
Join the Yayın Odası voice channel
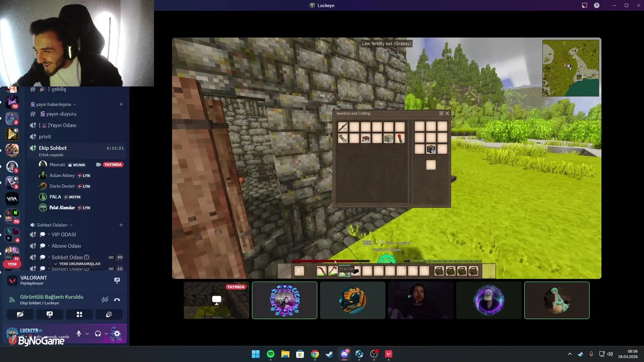pos(57,125)
